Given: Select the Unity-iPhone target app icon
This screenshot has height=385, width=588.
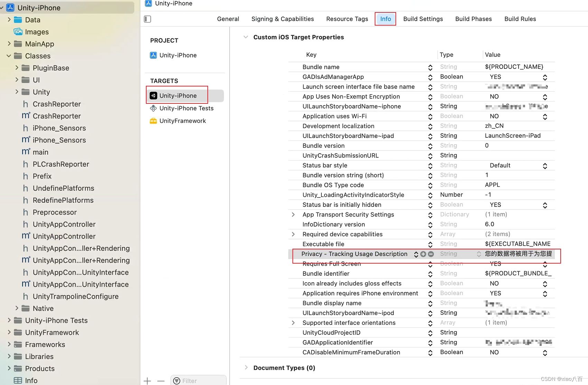Looking at the screenshot, I should point(153,96).
